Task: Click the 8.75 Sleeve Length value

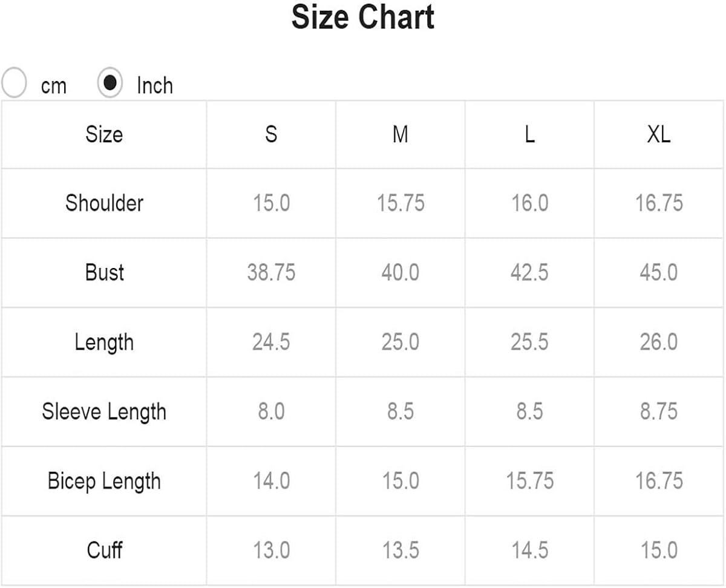Action: tap(658, 411)
